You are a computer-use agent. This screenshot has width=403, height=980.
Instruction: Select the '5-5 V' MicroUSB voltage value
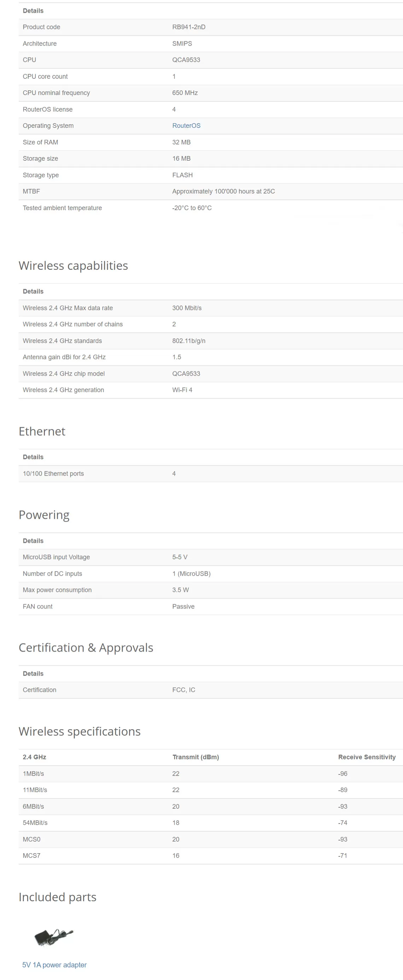(x=180, y=557)
